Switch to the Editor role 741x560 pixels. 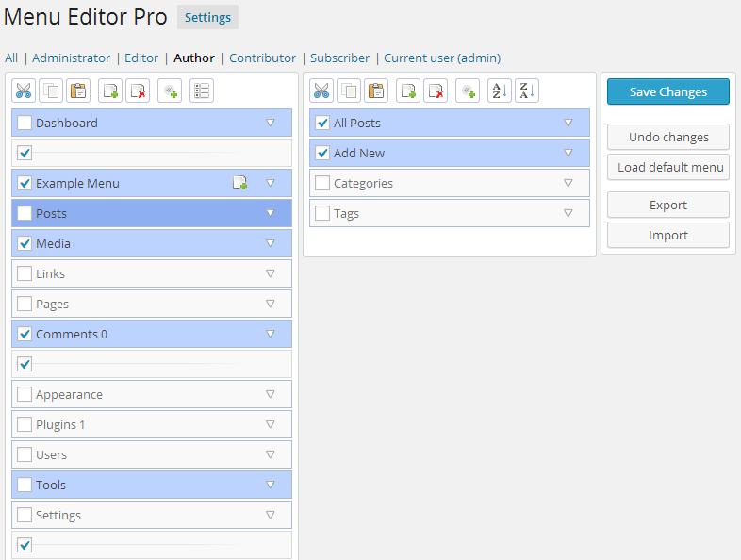[141, 58]
